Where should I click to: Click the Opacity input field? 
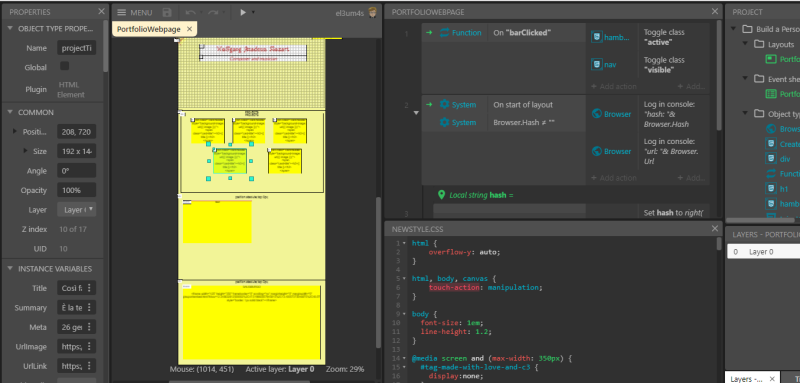[77, 190]
